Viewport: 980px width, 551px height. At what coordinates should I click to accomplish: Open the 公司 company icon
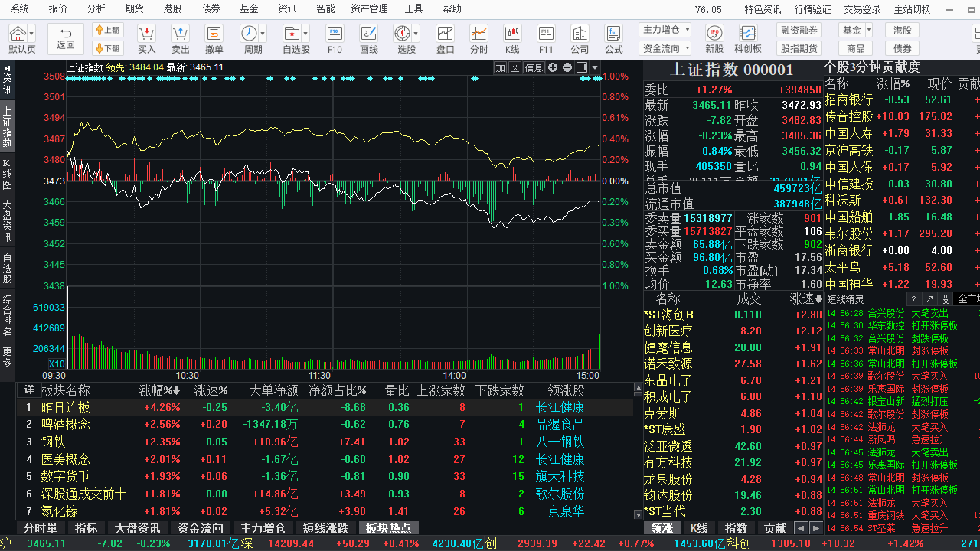point(580,34)
